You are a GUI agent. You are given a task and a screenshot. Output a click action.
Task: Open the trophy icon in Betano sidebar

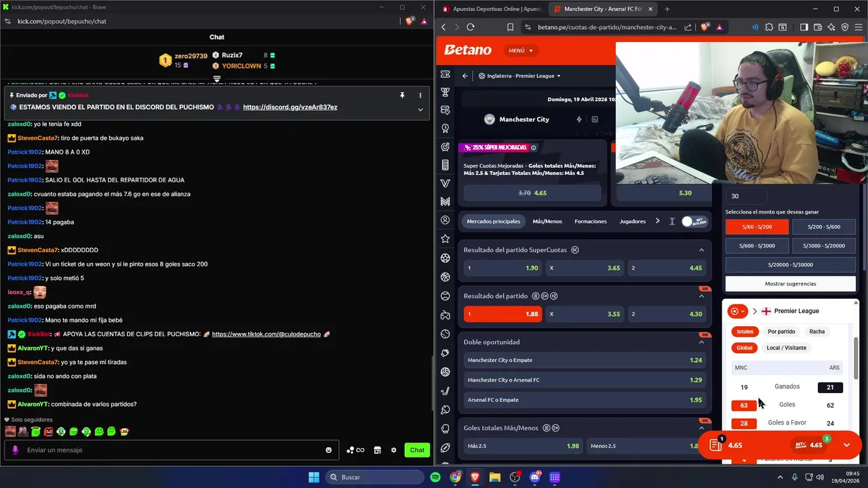pyautogui.click(x=445, y=92)
